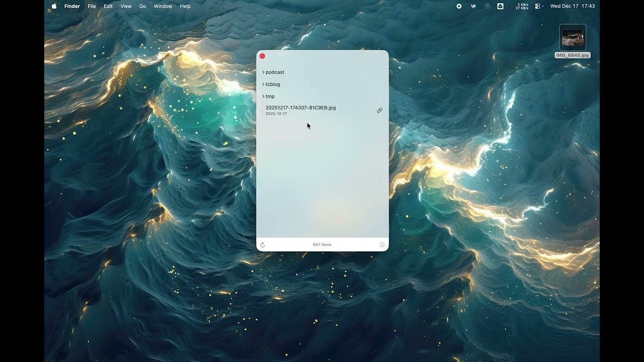Select IMG_6845.jpg thumbnail on the desktop
The image size is (644, 362).
point(573,38)
